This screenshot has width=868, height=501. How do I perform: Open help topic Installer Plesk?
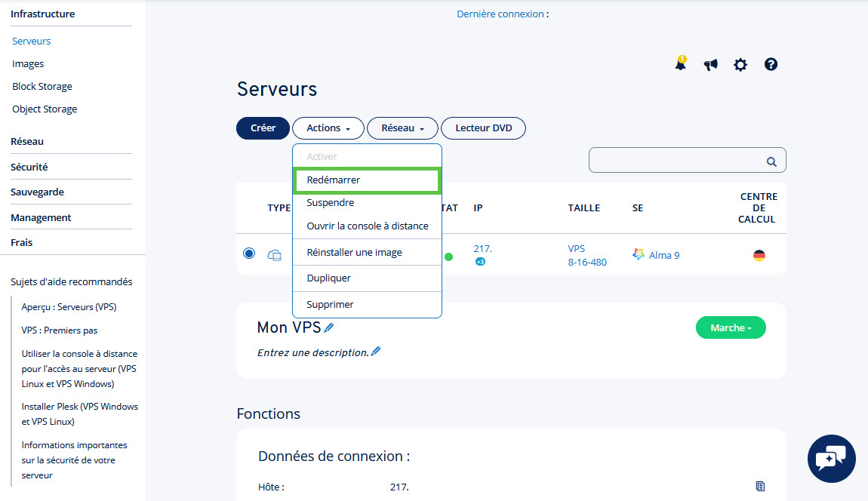pos(80,414)
